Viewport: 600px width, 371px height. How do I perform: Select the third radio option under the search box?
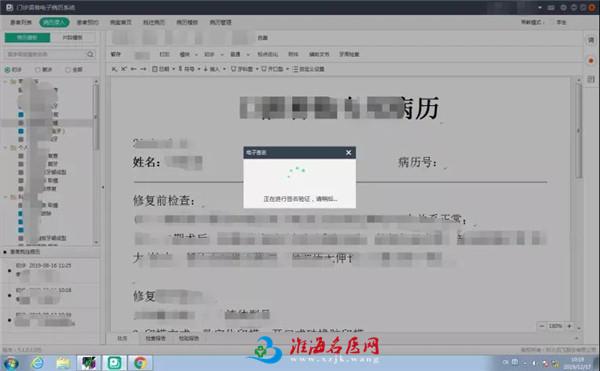point(68,70)
